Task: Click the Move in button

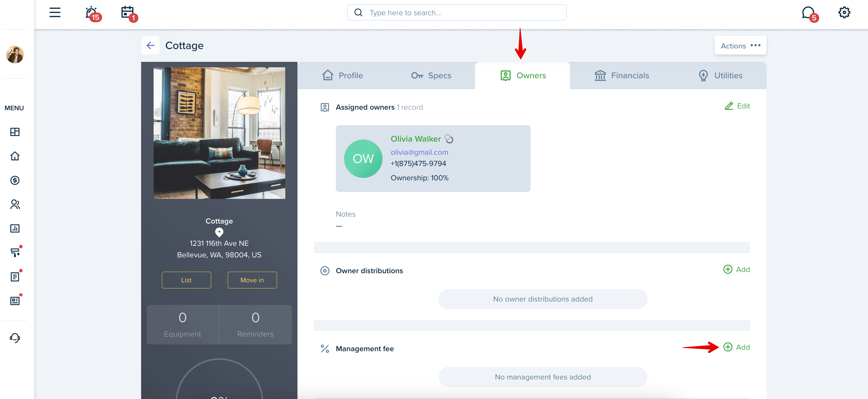Action: pos(252,280)
